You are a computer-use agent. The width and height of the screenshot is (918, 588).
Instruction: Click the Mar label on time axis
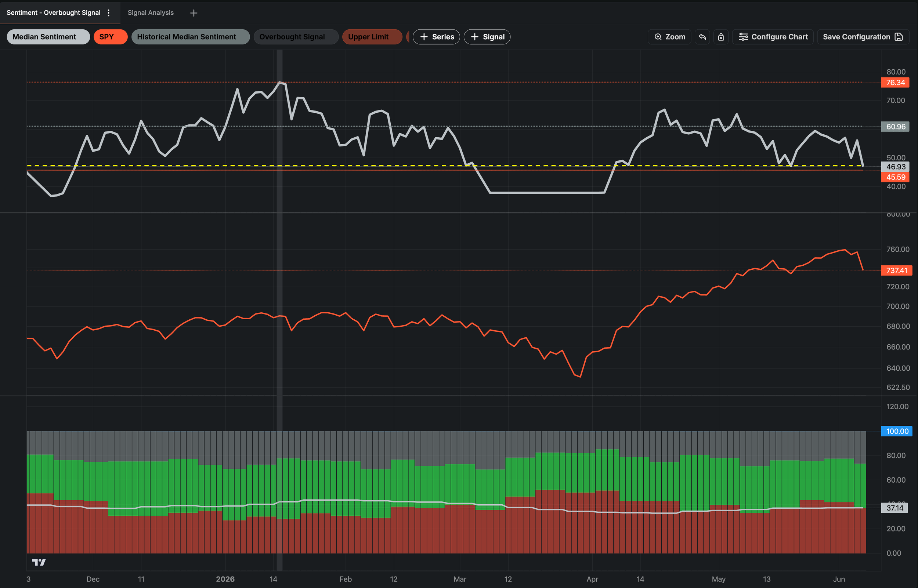coord(460,579)
